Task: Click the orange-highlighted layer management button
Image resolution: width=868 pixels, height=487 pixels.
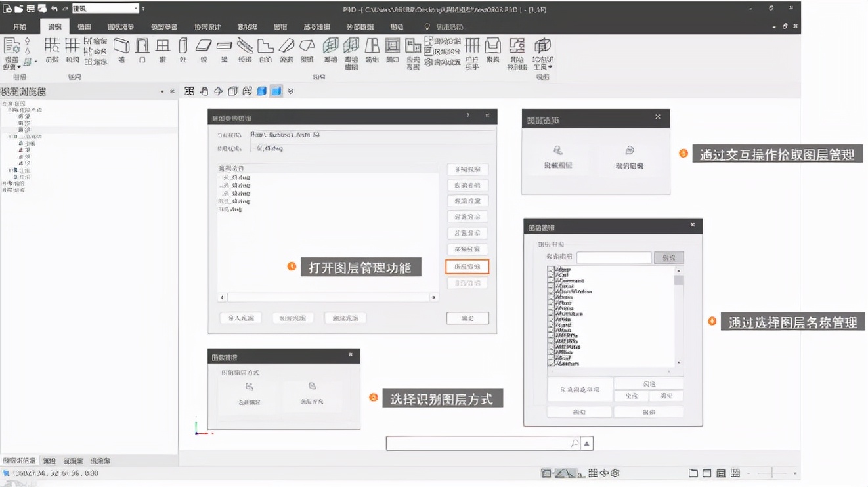Action: point(467,266)
